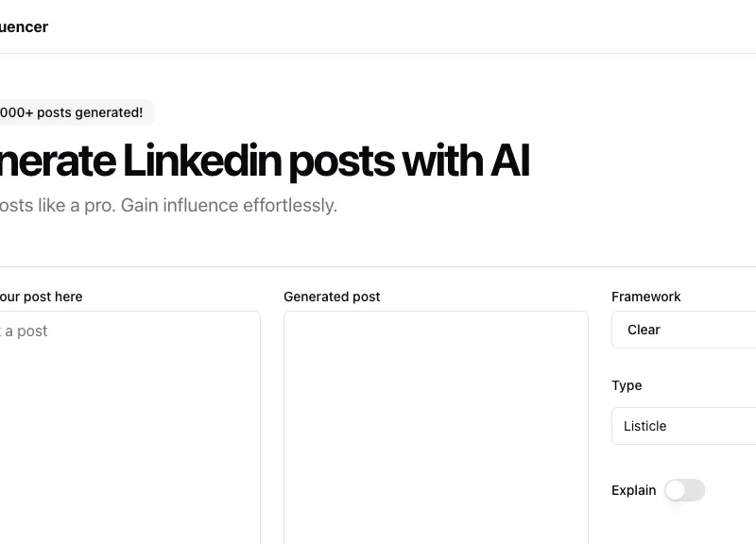Image resolution: width=756 pixels, height=544 pixels.
Task: Select the 'Listicle' value in Type field
Action: pyautogui.click(x=644, y=426)
